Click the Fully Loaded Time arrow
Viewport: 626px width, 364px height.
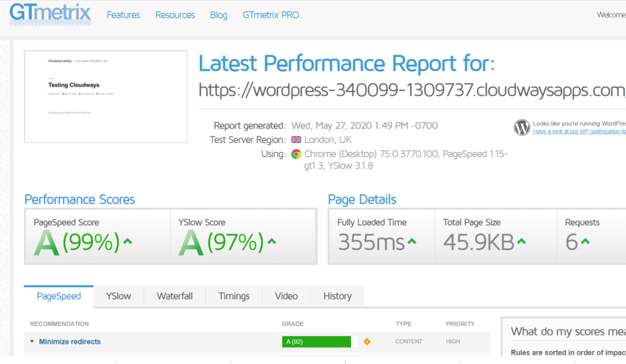click(x=412, y=241)
